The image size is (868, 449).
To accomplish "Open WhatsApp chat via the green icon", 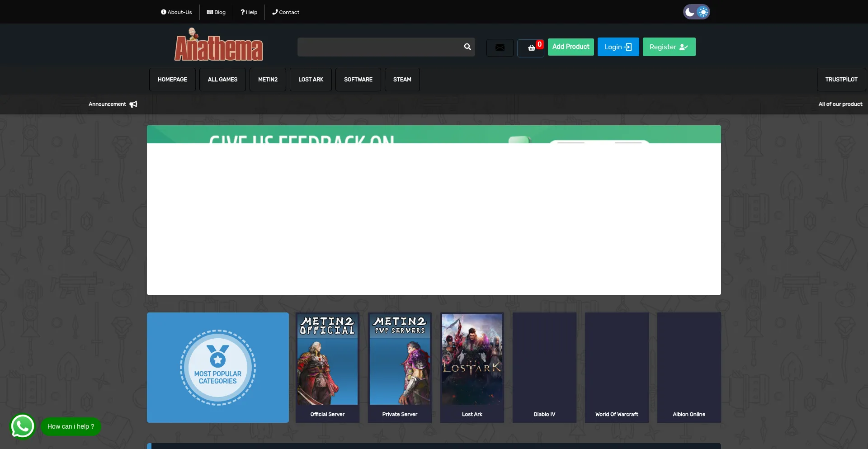I will [x=22, y=426].
